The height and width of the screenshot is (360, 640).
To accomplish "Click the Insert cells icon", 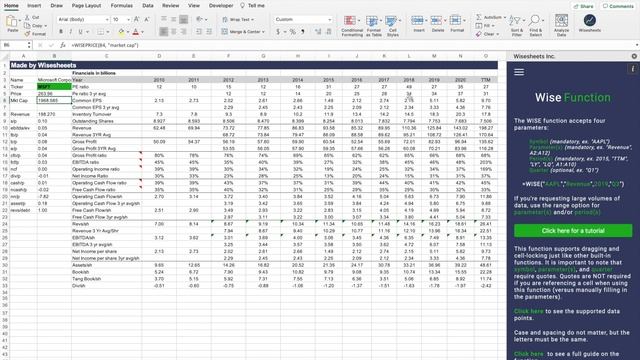I will (417, 20).
